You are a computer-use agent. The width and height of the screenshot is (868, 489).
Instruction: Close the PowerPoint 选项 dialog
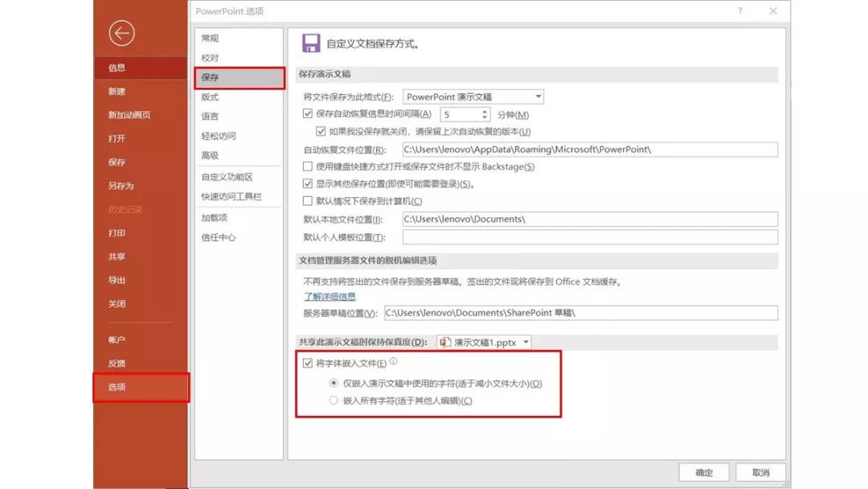773,11
